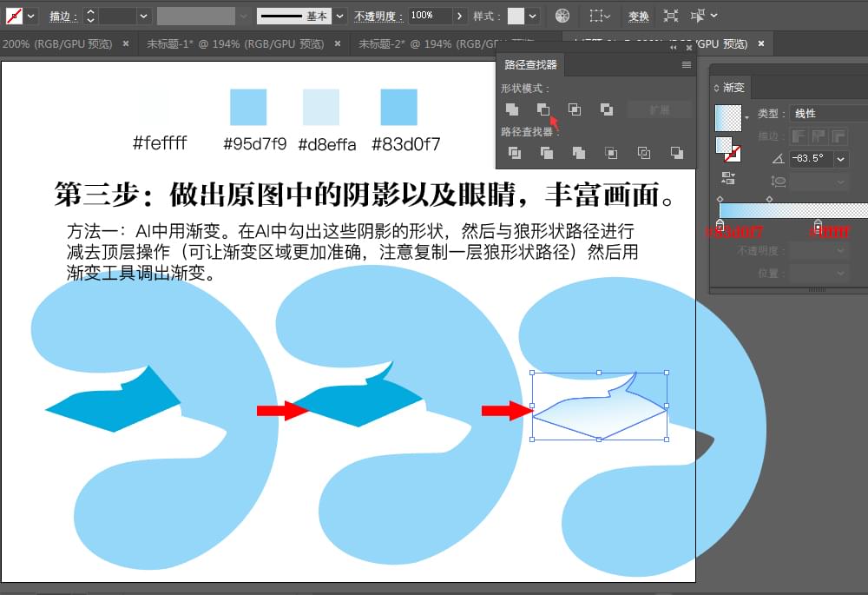Click the reverse gradient icon
868x595 pixels.
tap(728, 178)
